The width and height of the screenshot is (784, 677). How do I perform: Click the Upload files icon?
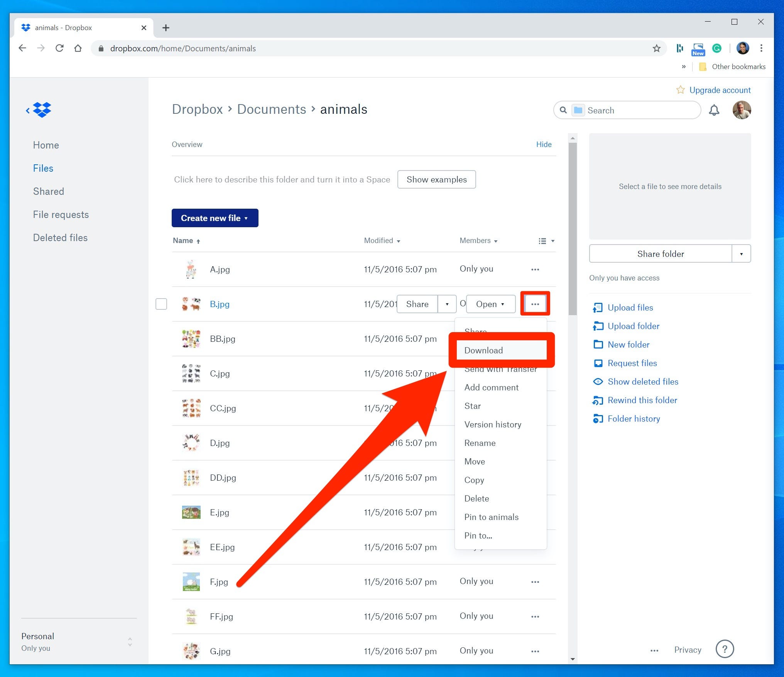(597, 307)
